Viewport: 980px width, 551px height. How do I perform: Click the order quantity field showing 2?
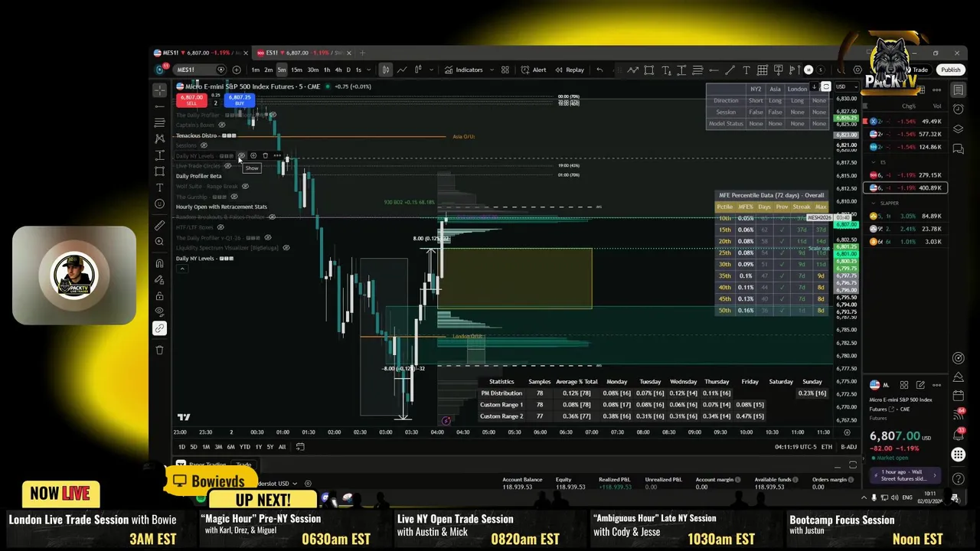tap(215, 103)
